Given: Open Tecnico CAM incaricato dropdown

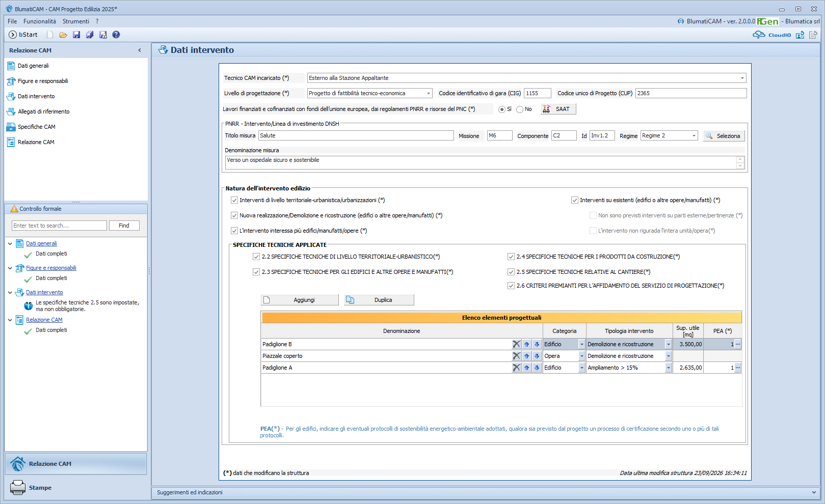Looking at the screenshot, I should [742, 78].
